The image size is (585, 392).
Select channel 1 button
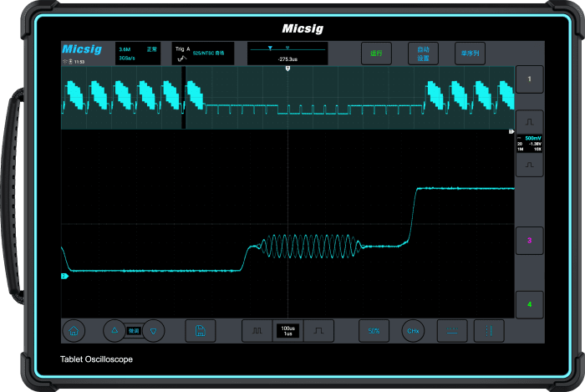click(x=529, y=79)
